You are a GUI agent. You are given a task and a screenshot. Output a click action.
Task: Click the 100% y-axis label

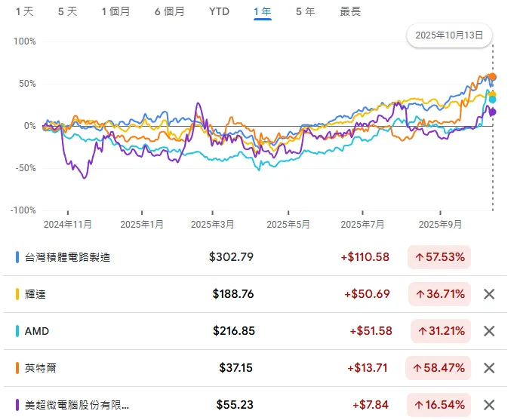25,41
